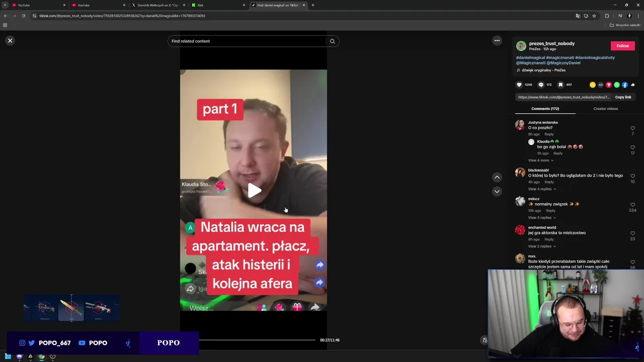Screen dimensions: 644x362
Task: Expand View 3 replies under mdocz
Action: click(x=542, y=218)
